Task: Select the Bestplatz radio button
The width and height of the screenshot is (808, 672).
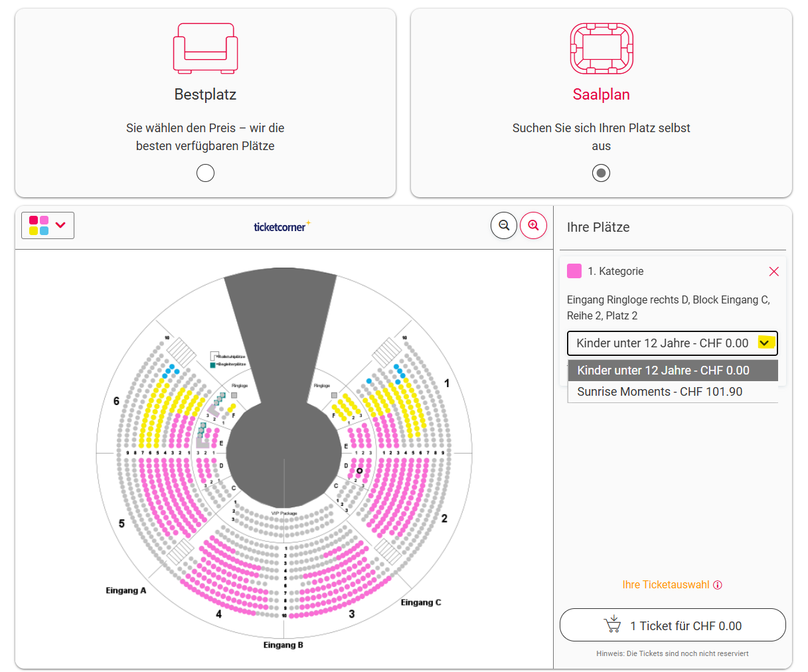Action: (x=205, y=173)
